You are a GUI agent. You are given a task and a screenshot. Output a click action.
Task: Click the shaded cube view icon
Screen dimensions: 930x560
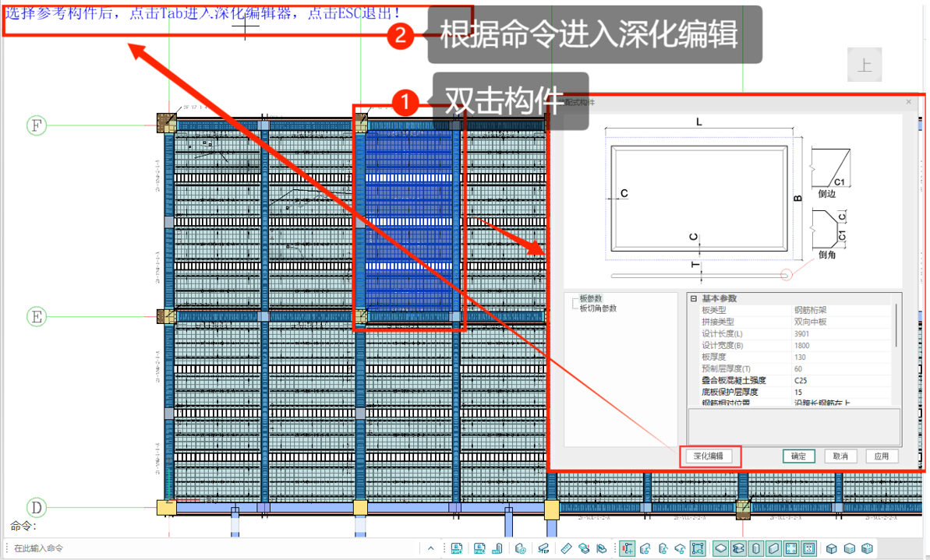(850, 549)
